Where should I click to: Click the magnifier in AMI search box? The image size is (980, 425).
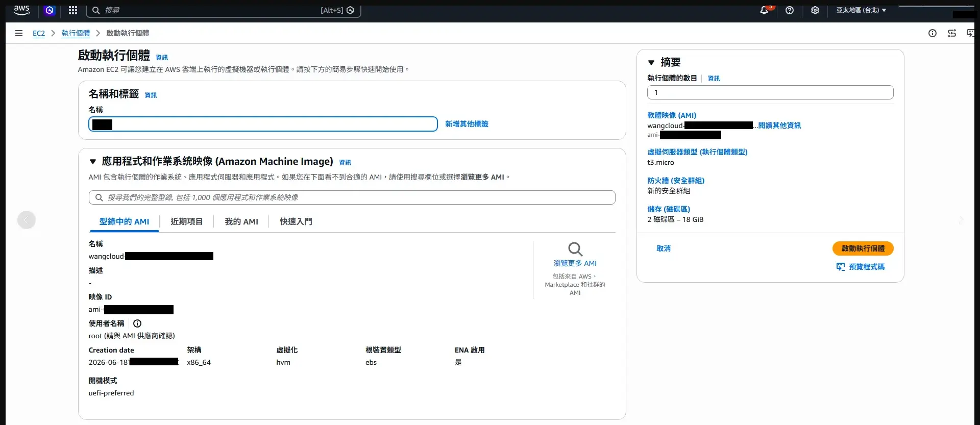[99, 197]
